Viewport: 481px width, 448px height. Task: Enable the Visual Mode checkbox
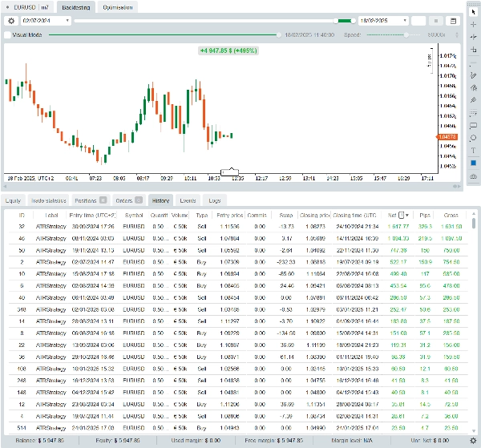click(x=8, y=35)
